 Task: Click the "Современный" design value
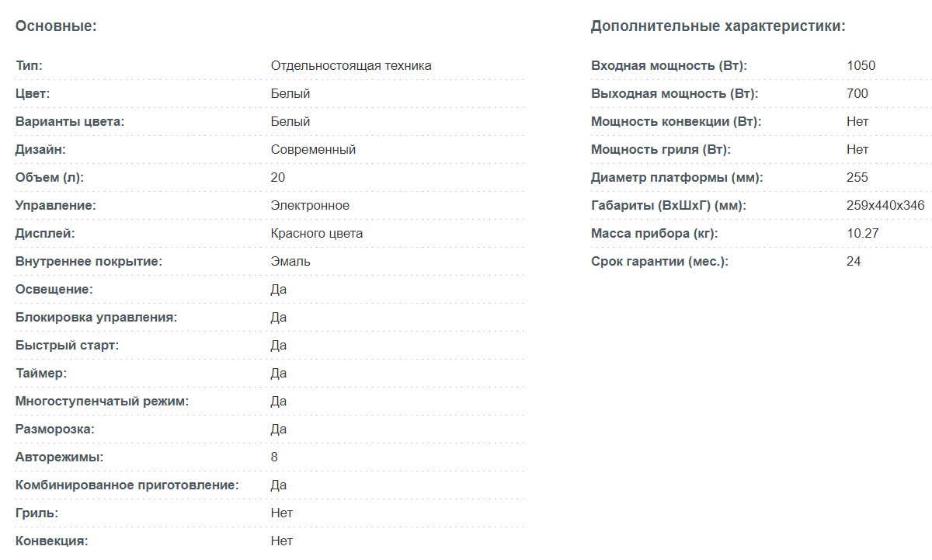(313, 149)
